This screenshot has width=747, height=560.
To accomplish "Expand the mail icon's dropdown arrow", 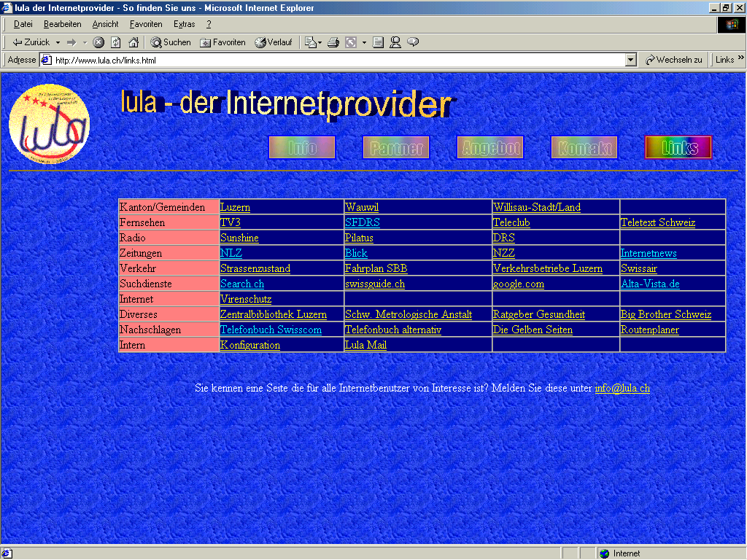I will pyautogui.click(x=320, y=42).
